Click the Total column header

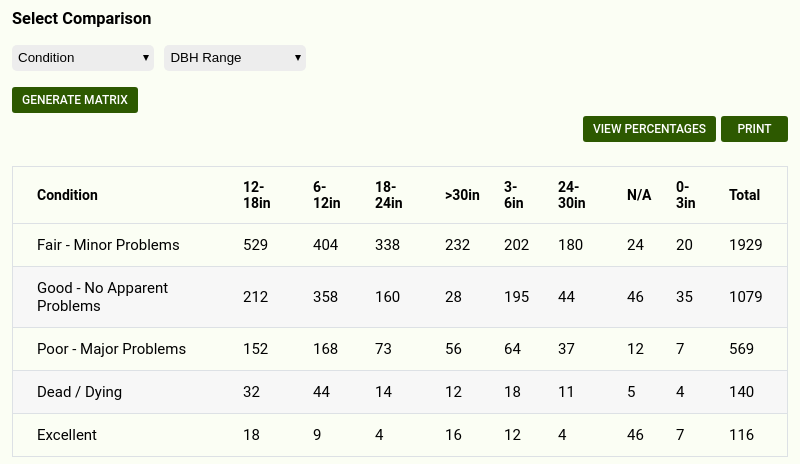(x=745, y=195)
